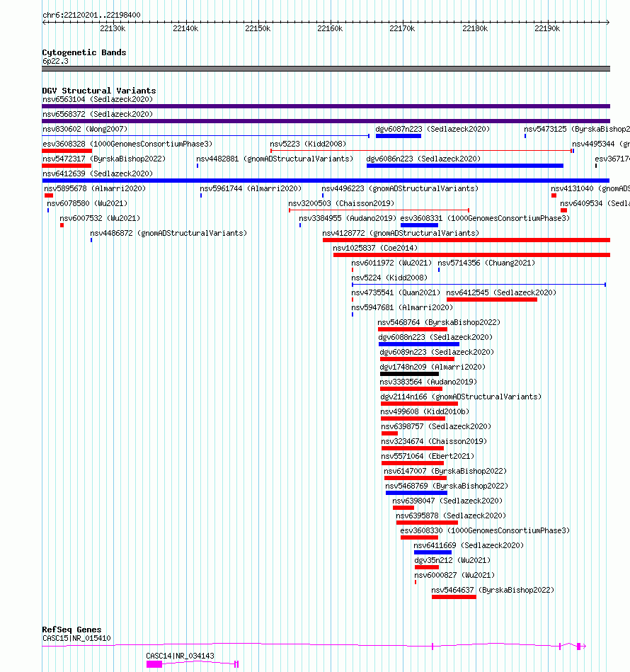
Task: Click nsv5961744 (Almarri2020) label
Action: pyautogui.click(x=251, y=188)
